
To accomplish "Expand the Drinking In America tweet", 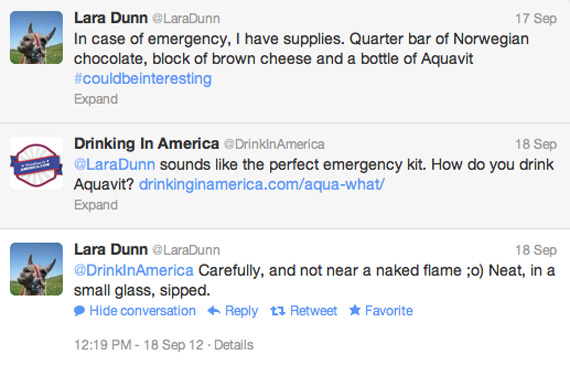I will click(x=96, y=205).
